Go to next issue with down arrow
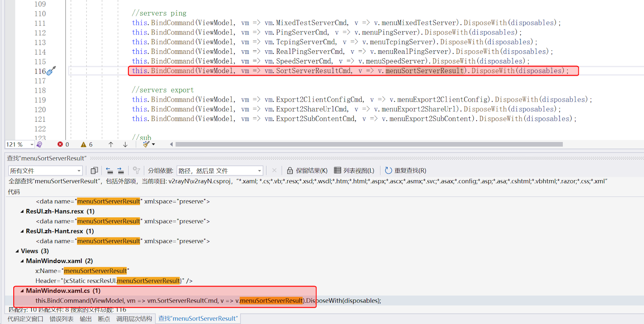 pos(125,144)
